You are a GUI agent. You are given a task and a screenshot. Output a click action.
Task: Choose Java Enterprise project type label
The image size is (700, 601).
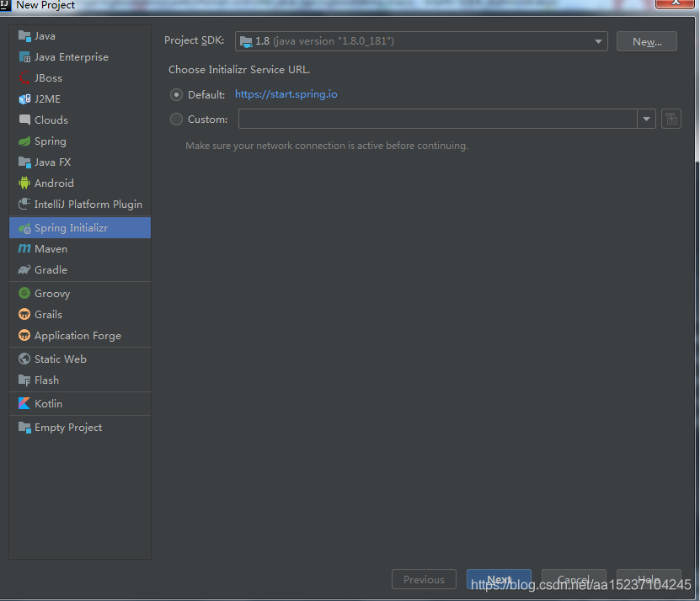pyautogui.click(x=72, y=57)
